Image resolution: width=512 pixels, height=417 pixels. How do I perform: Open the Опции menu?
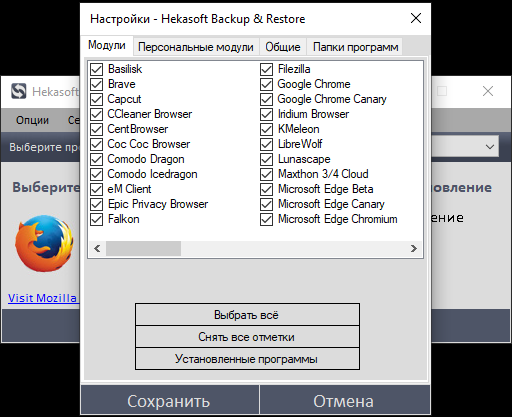pyautogui.click(x=32, y=120)
